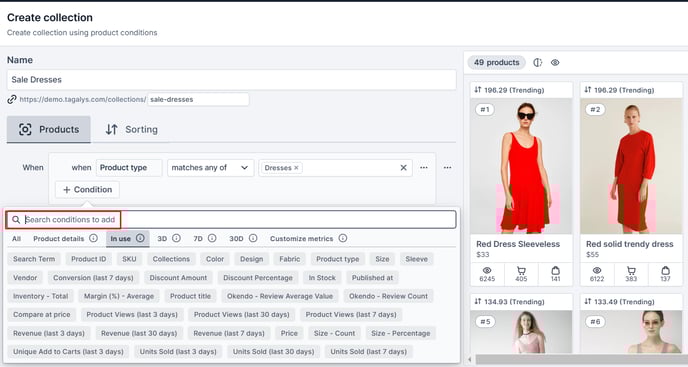The width and height of the screenshot is (688, 367).
Task: Add the In Stock condition
Action: [x=322, y=278]
